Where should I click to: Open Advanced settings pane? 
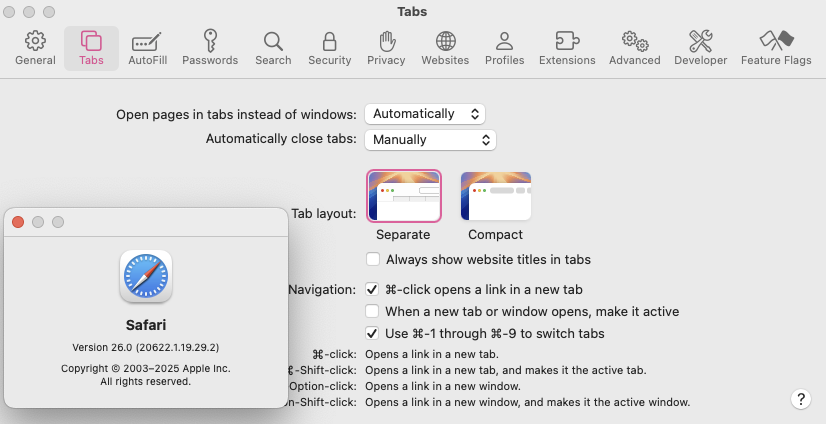click(635, 48)
